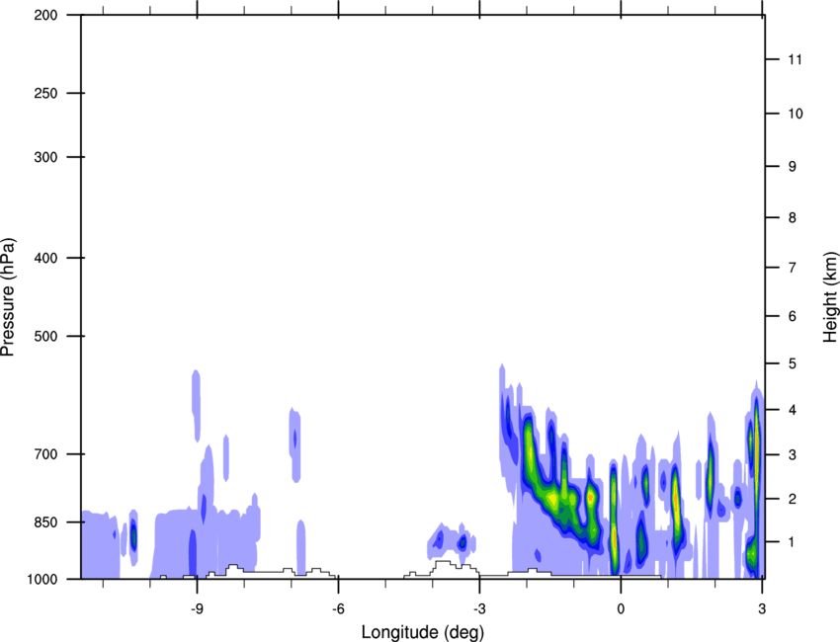Select the 850 pressure tick label
This screenshot has height=642, width=840.
46,522
